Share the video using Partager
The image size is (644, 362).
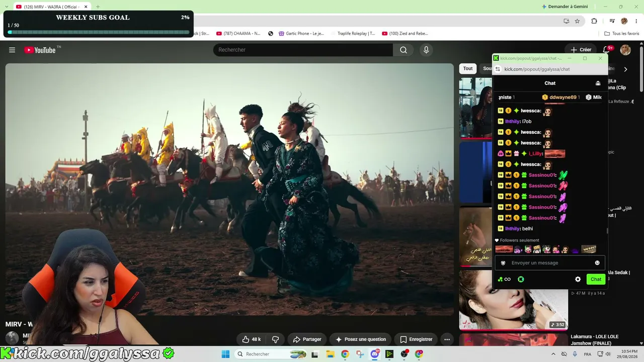(307, 339)
